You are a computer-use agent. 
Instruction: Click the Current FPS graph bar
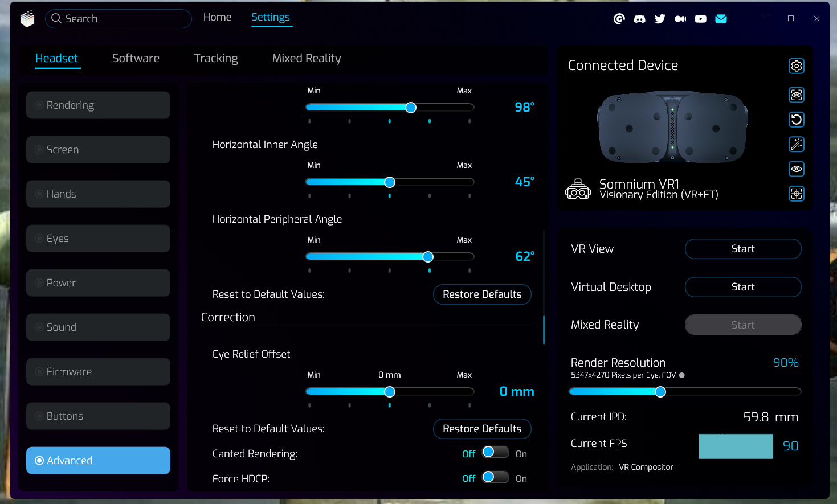click(736, 446)
